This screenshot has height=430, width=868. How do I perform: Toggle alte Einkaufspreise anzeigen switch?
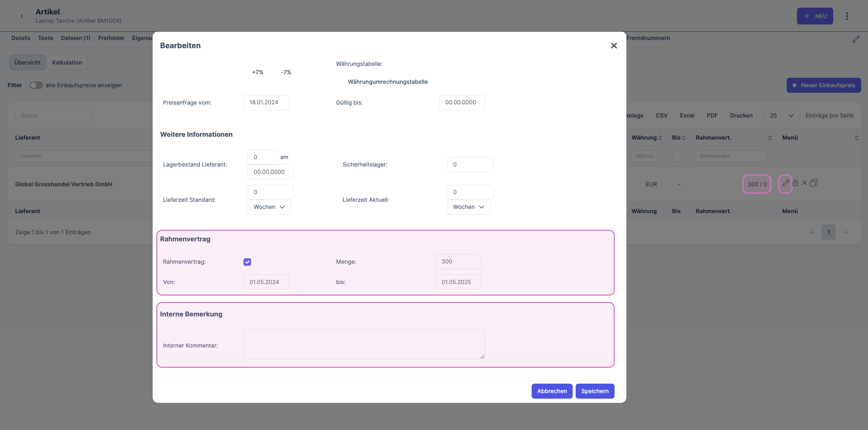tap(36, 85)
